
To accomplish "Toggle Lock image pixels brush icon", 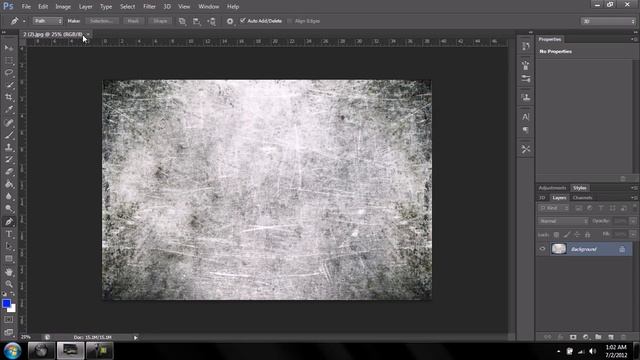I will [567, 235].
